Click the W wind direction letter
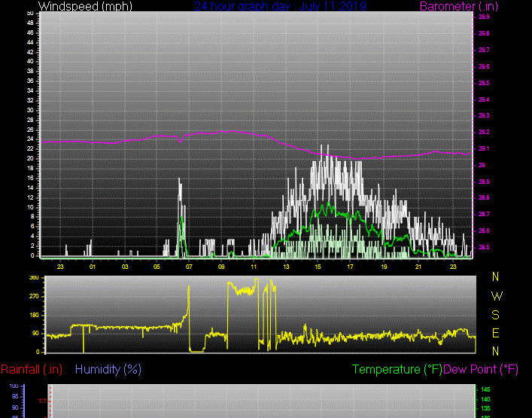Screen dimensions: 532x418 click(x=496, y=295)
